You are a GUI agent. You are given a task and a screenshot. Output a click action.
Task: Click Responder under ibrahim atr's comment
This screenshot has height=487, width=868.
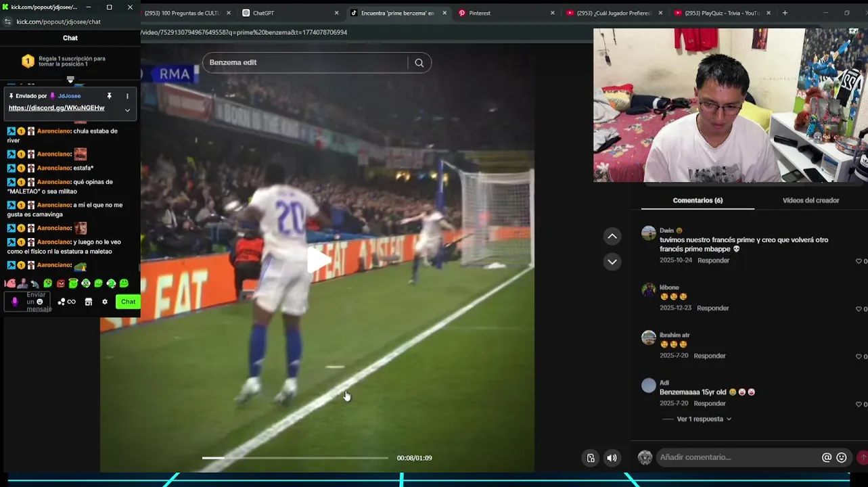[709, 356]
